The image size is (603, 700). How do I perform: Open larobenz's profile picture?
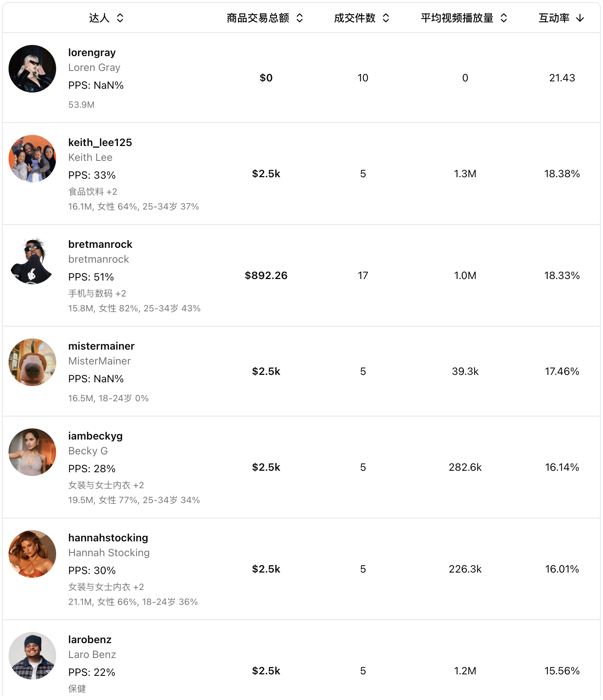point(32,656)
